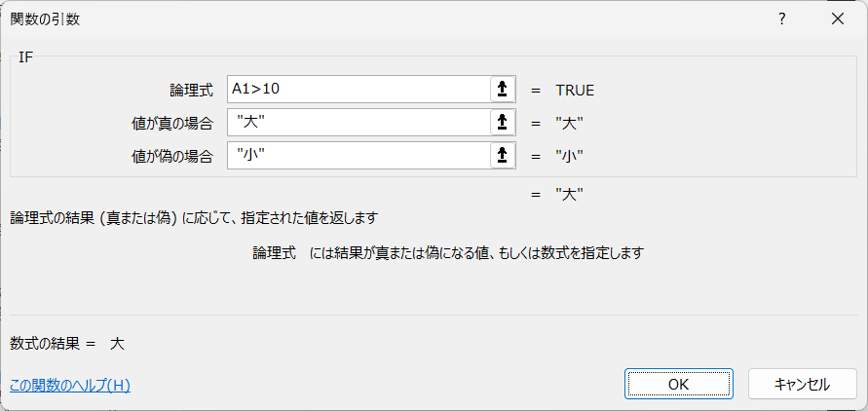
Task: Open the この関数のヘルプ(H) link
Action: (70, 386)
